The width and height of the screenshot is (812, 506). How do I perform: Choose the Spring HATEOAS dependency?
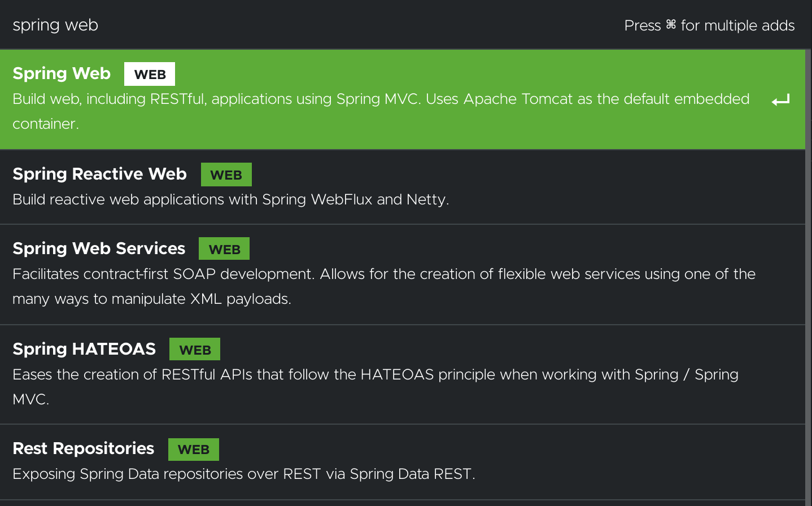[x=84, y=349]
